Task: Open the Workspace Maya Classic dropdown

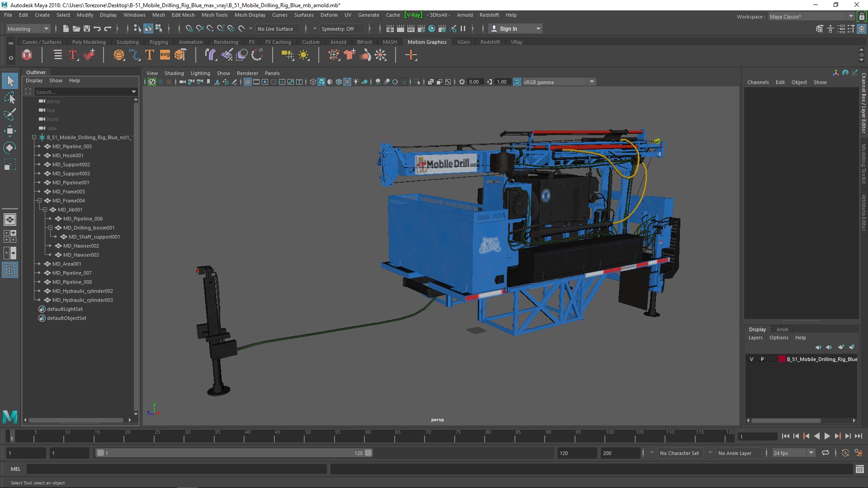Action: pyautogui.click(x=812, y=16)
